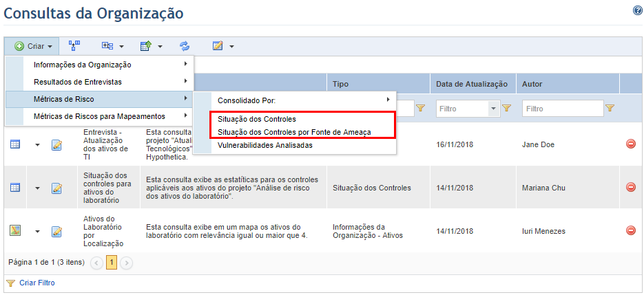This screenshot has width=644, height=295.
Task: Expand dropdown arrow in Ativos do Laboratório row
Action: [x=37, y=232]
